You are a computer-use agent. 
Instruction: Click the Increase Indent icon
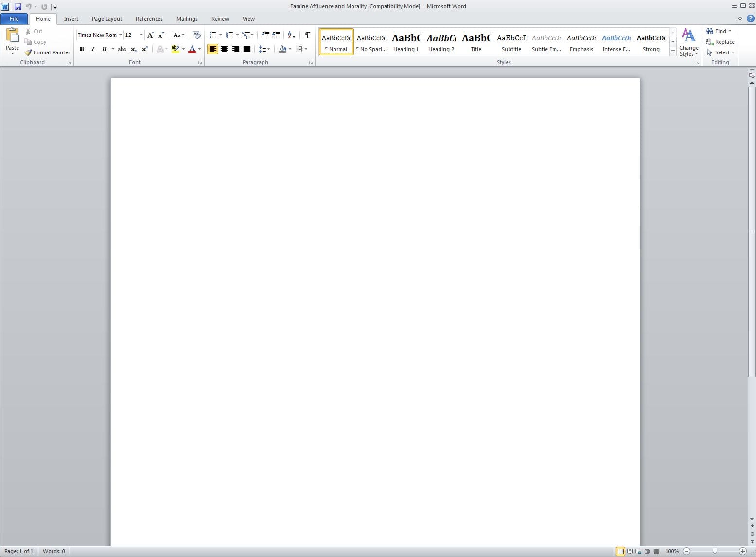(x=277, y=35)
